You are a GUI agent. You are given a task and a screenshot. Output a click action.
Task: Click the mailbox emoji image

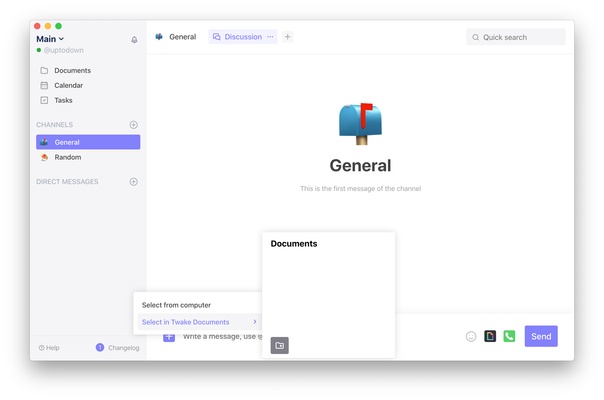point(361,124)
